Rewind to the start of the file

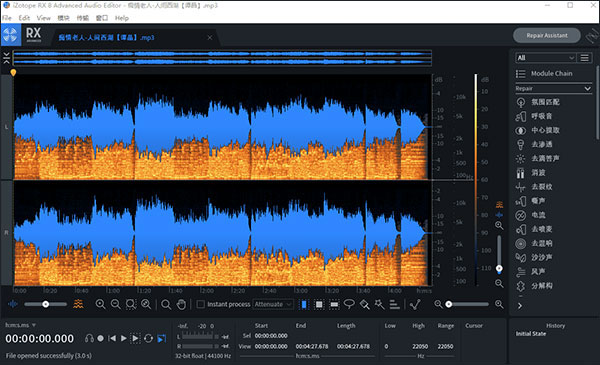click(x=112, y=338)
